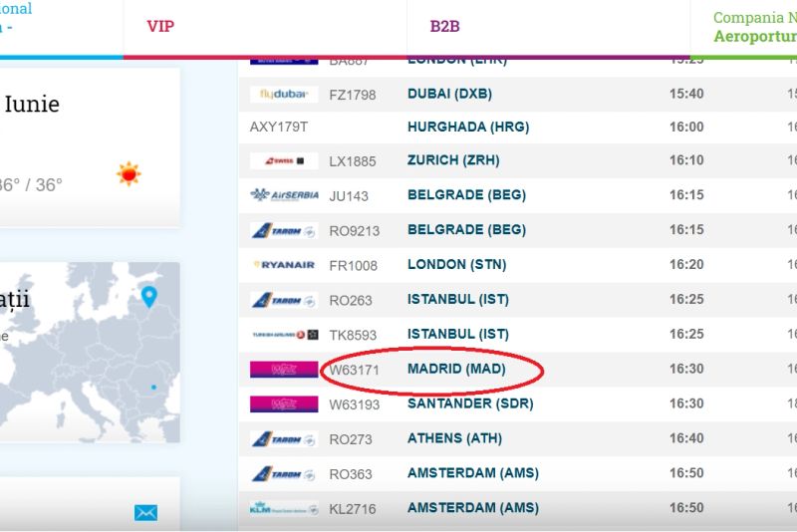The width and height of the screenshot is (797, 532).
Task: Click the AirSerbia airline logo
Action: [x=284, y=195]
